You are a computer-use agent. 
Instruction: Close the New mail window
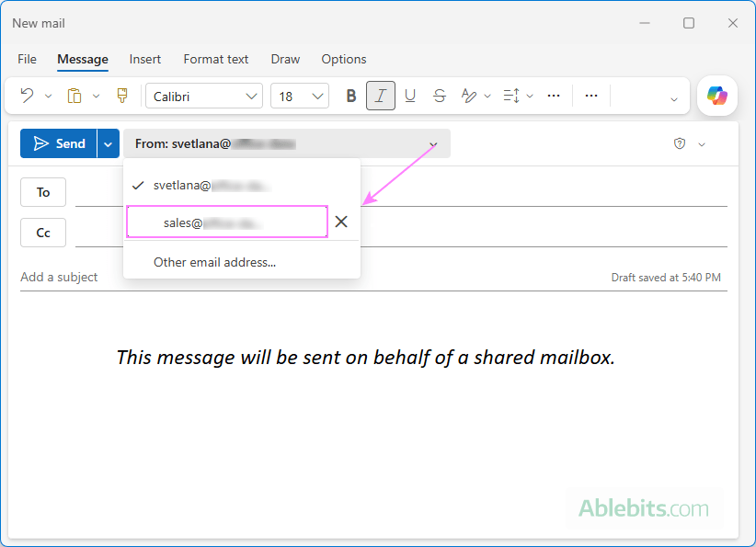pos(733,23)
